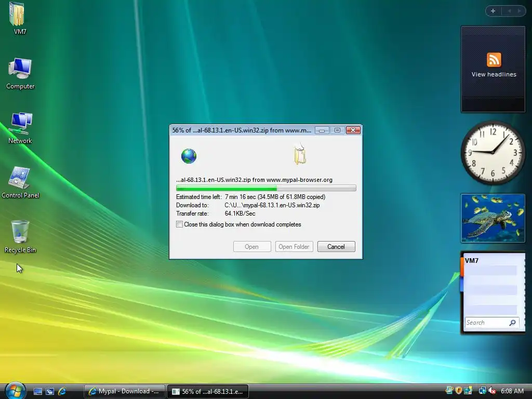This screenshot has width=532, height=399.
Task: Click the Cancel button in download dialog
Action: pyautogui.click(x=336, y=247)
